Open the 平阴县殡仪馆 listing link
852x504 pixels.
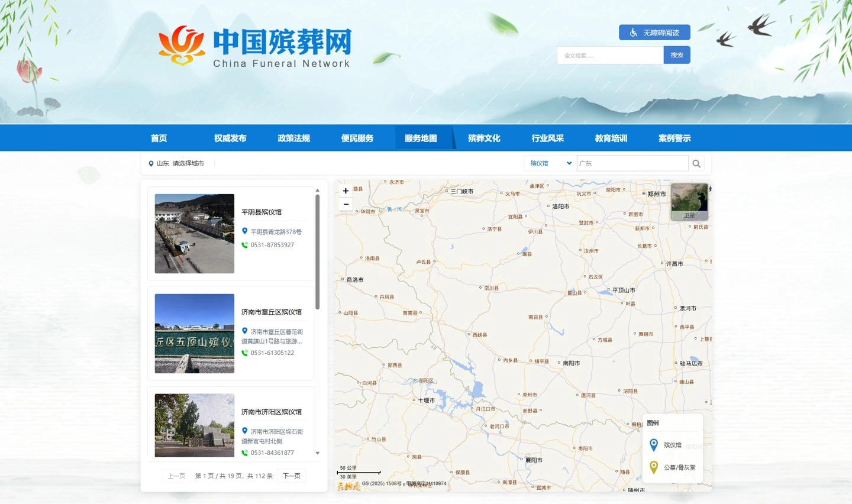point(262,211)
